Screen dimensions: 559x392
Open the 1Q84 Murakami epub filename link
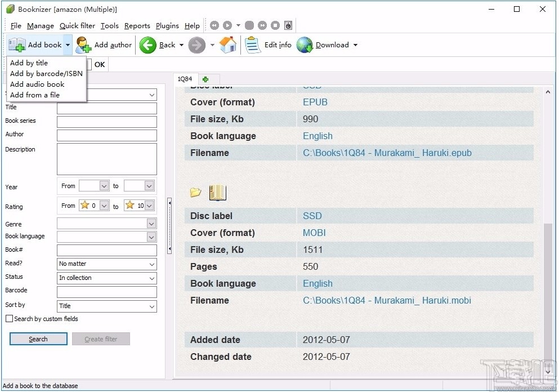click(x=387, y=153)
